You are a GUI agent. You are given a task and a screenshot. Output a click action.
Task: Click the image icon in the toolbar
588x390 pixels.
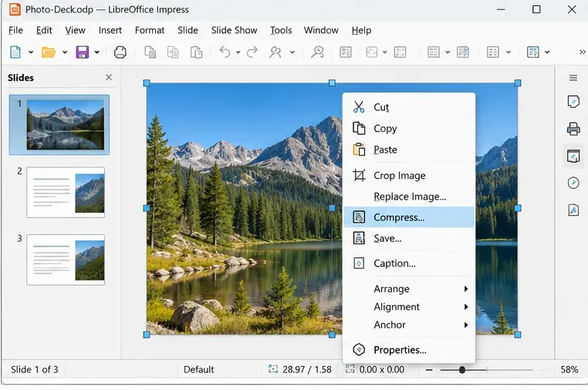tap(371, 52)
